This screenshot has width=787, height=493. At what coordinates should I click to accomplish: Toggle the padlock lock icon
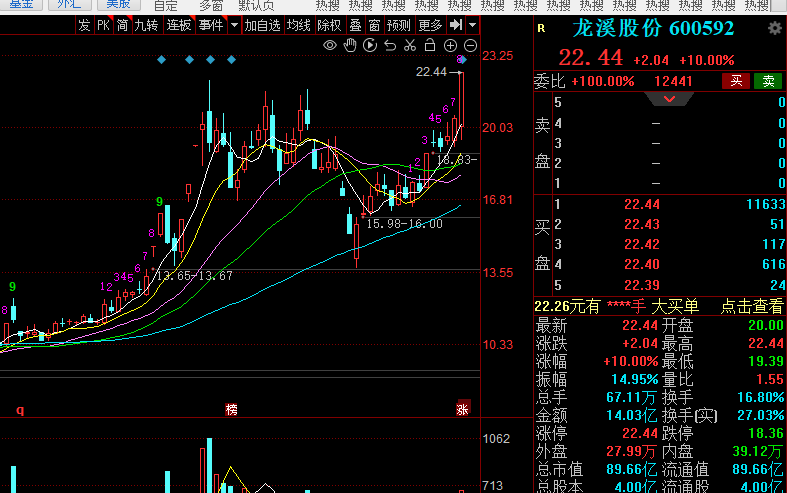pos(430,45)
